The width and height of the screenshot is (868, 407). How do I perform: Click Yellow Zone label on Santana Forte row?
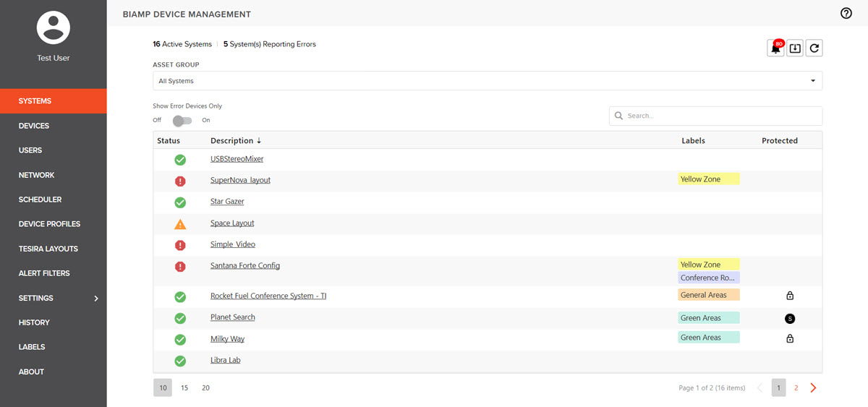click(x=709, y=265)
